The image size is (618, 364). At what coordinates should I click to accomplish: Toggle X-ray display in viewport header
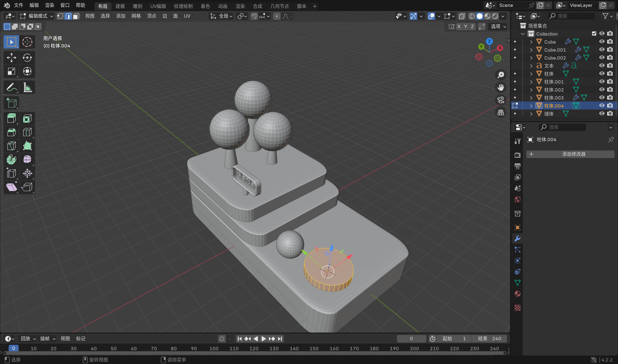[x=462, y=16]
